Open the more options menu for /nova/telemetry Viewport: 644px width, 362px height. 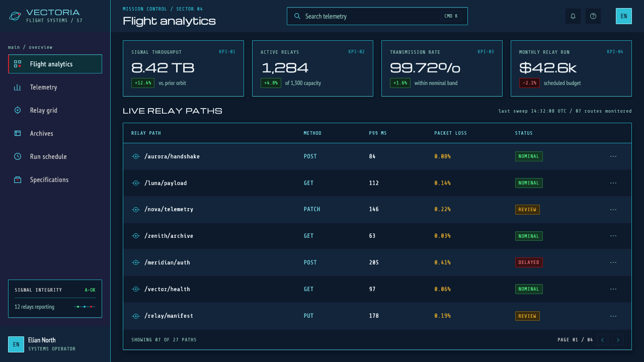point(613,210)
